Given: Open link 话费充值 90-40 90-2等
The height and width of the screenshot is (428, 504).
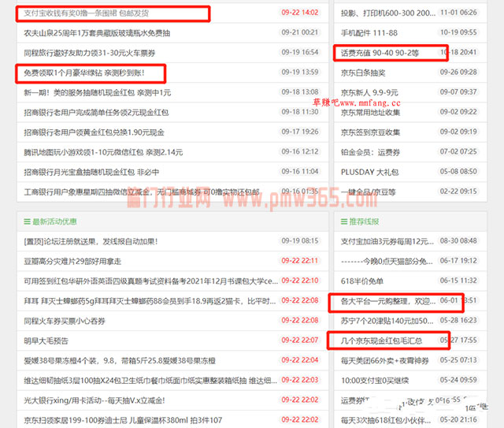Looking at the screenshot, I should point(380,53).
